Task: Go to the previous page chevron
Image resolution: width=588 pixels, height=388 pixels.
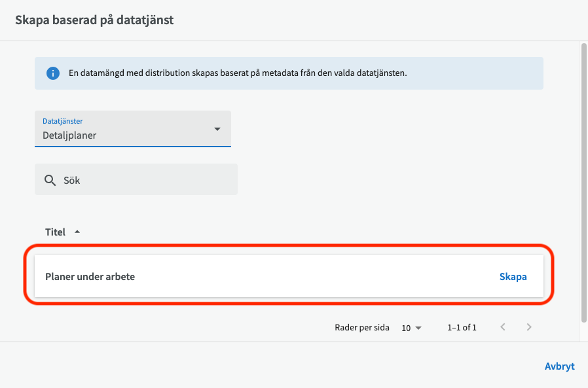Action: (503, 327)
